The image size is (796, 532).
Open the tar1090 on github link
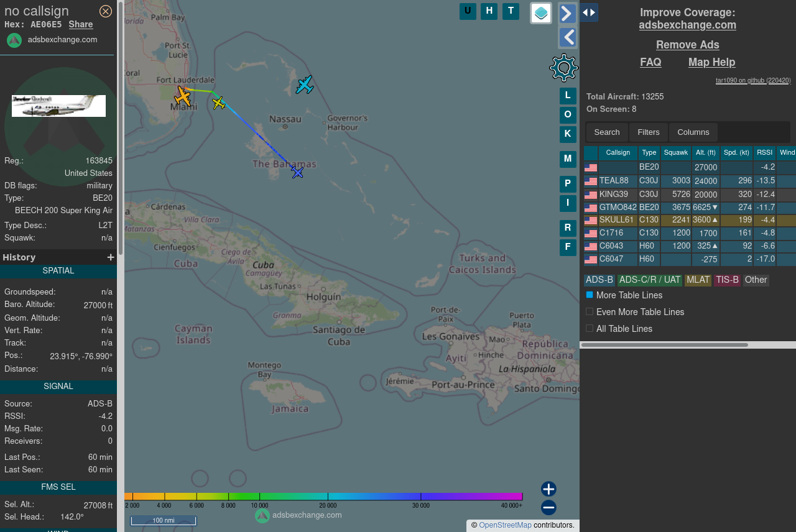[753, 80]
